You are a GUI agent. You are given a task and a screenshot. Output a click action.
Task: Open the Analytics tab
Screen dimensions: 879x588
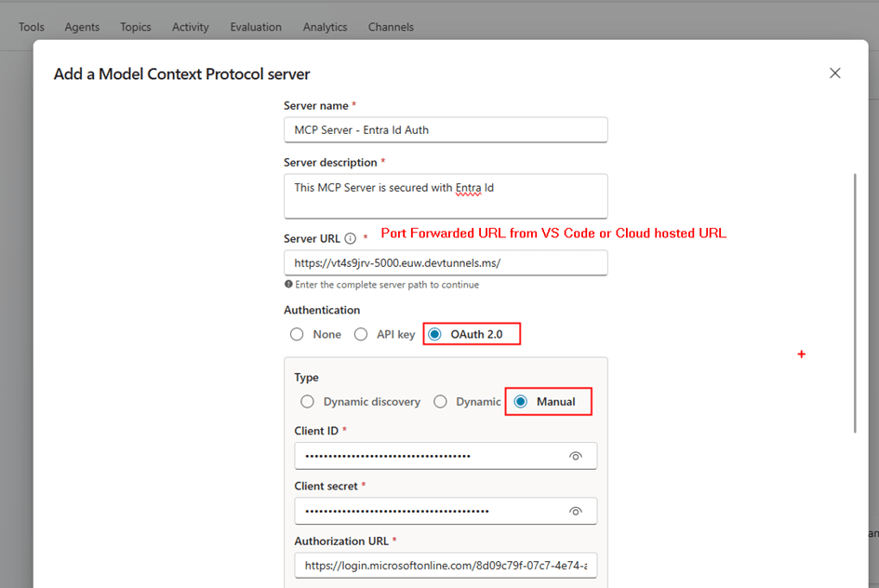coord(325,27)
